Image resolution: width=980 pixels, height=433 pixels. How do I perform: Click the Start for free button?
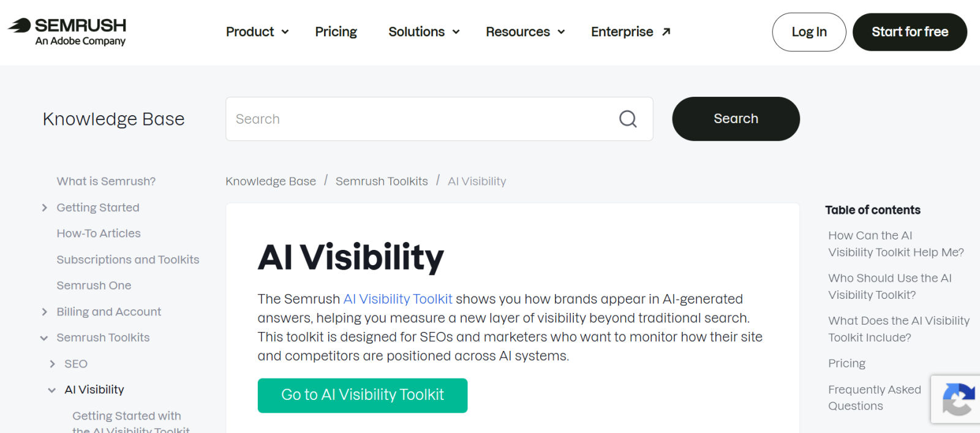click(910, 32)
